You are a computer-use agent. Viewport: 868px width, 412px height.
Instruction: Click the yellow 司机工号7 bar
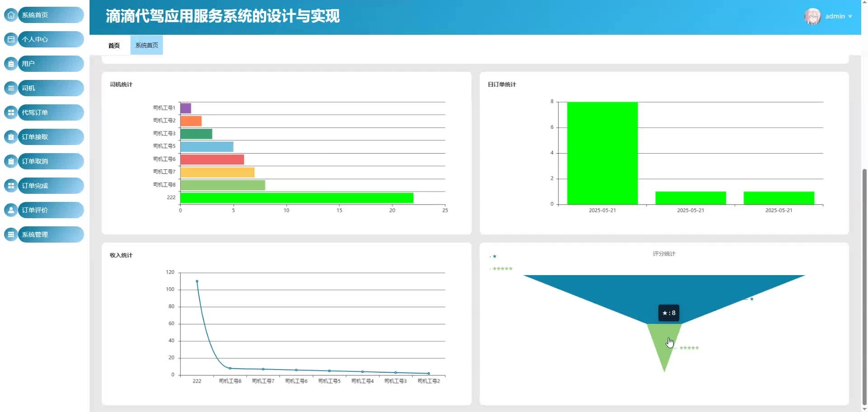click(x=217, y=172)
